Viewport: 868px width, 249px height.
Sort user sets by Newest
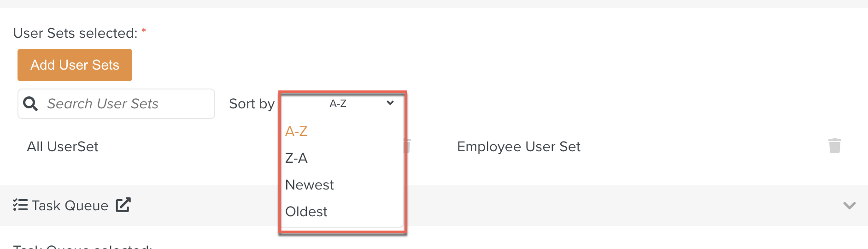click(309, 185)
